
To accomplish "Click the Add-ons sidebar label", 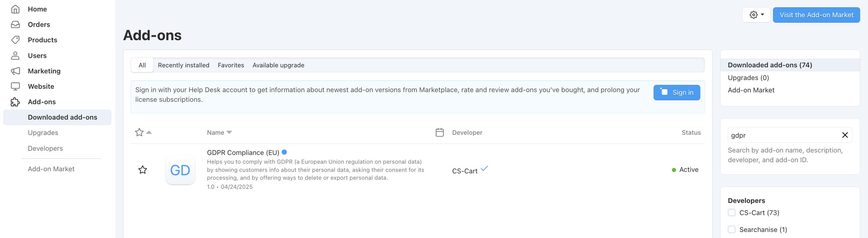I will [42, 102].
